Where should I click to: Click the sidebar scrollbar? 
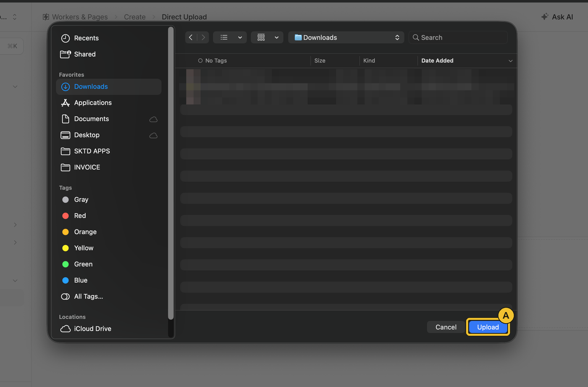171,174
